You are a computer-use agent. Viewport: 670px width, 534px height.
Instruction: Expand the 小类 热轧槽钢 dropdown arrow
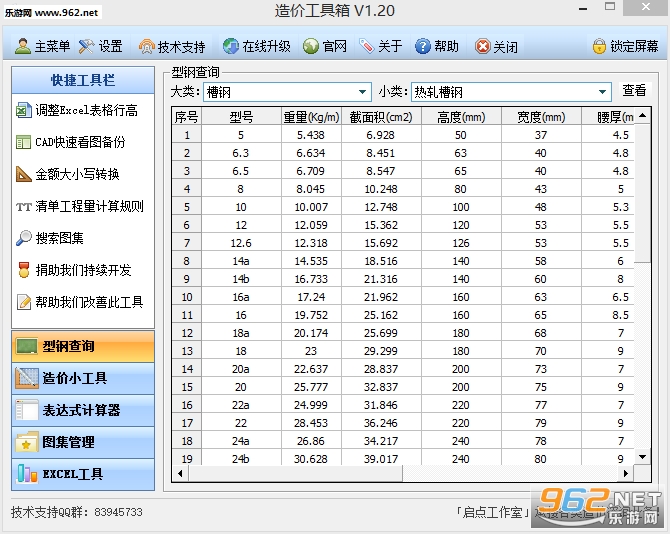[602, 92]
